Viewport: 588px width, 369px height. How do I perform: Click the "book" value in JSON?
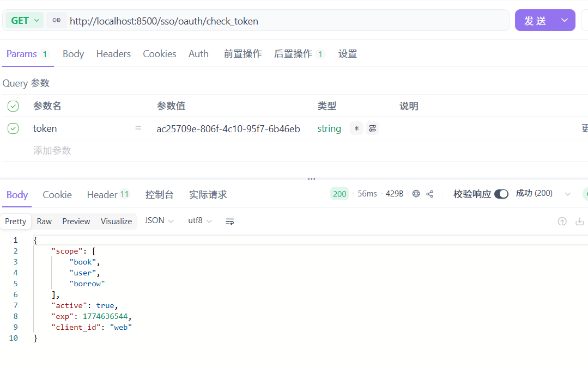[82, 262]
